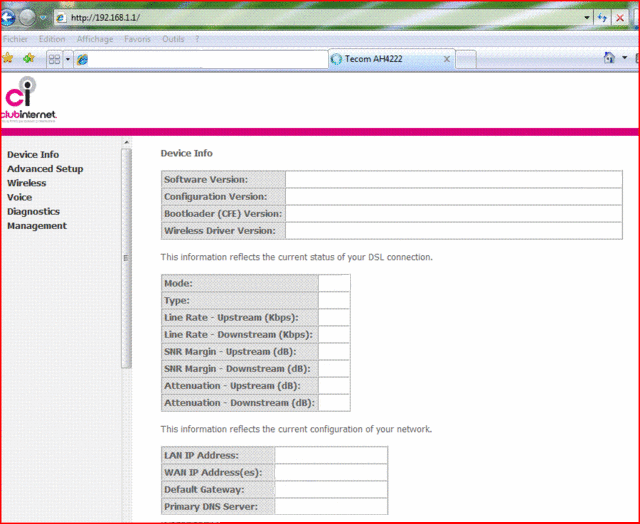Click the SNR Margin - Upstream (dB) label
This screenshot has width=640, height=524.
[230, 352]
